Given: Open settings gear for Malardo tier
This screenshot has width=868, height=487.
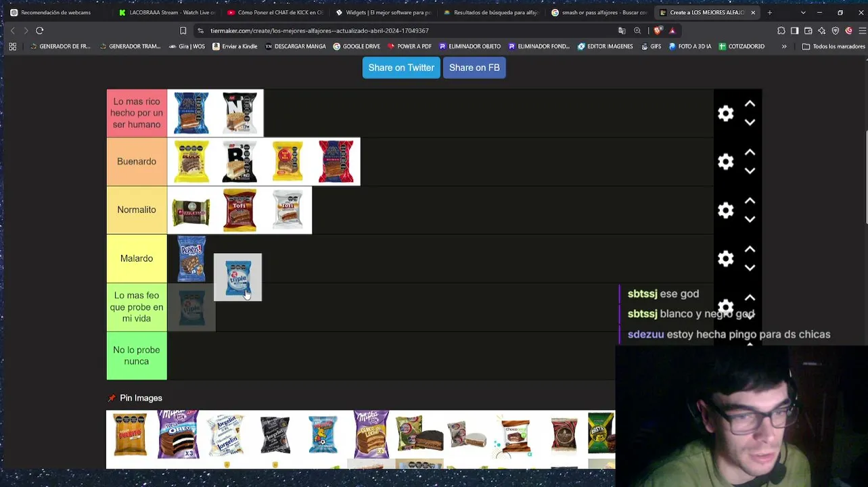Looking at the screenshot, I should (725, 258).
